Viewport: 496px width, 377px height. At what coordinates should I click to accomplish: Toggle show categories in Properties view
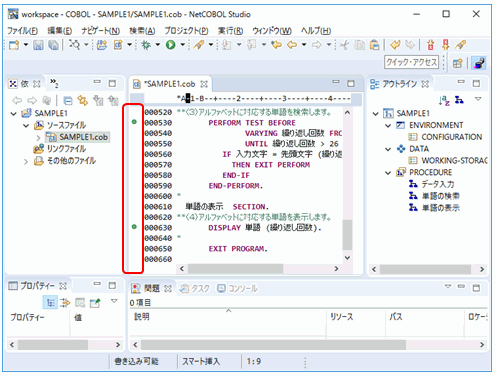coord(50,302)
